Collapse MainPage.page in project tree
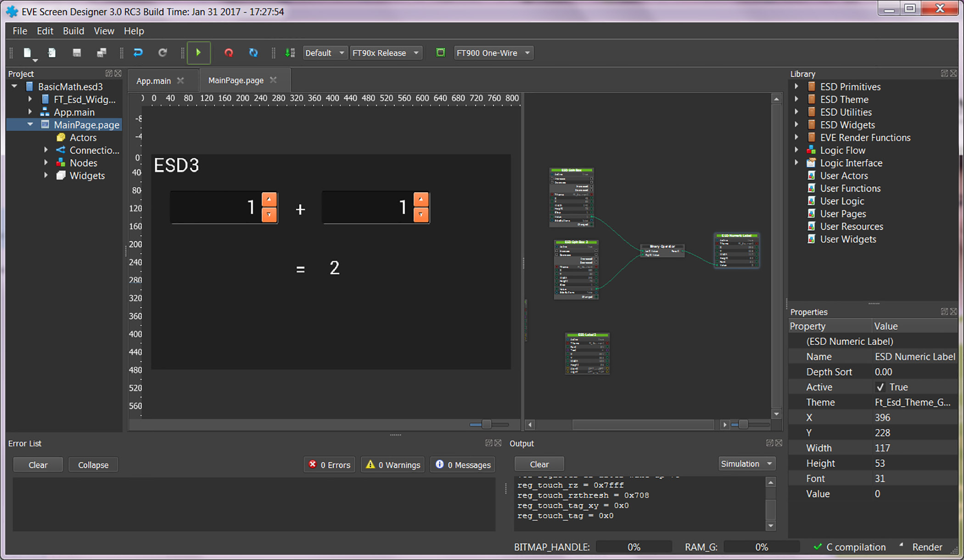This screenshot has width=964, height=560. click(x=30, y=124)
